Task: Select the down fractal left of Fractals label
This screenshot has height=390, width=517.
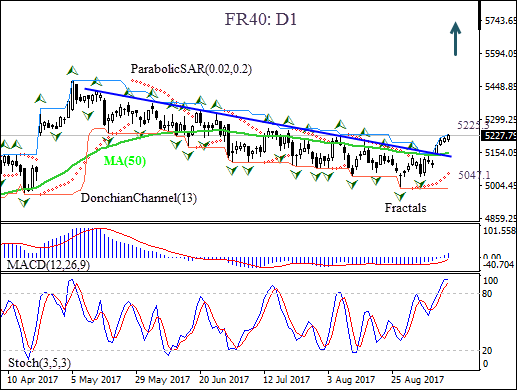Action: 399,196
